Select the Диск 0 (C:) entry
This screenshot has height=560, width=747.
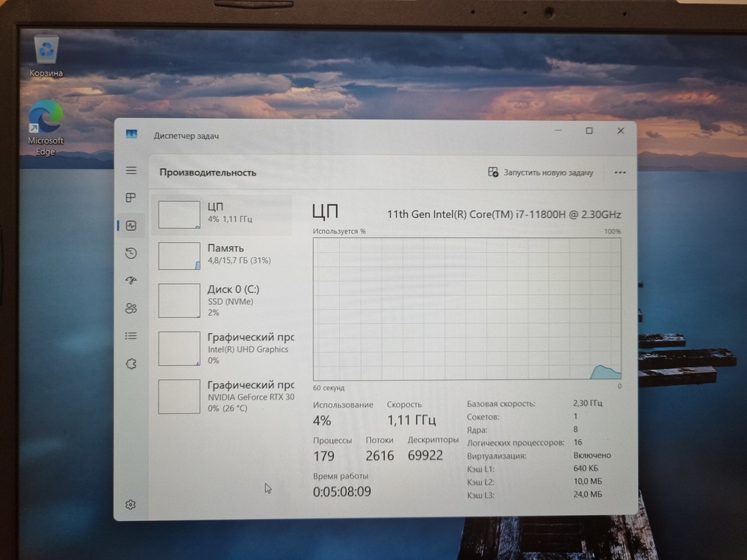click(x=222, y=301)
